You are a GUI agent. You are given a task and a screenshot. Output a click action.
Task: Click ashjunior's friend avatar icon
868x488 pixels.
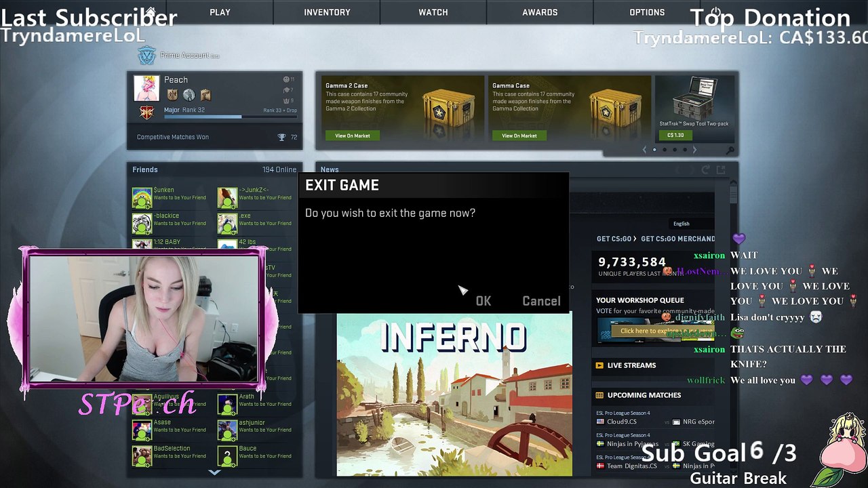click(227, 429)
